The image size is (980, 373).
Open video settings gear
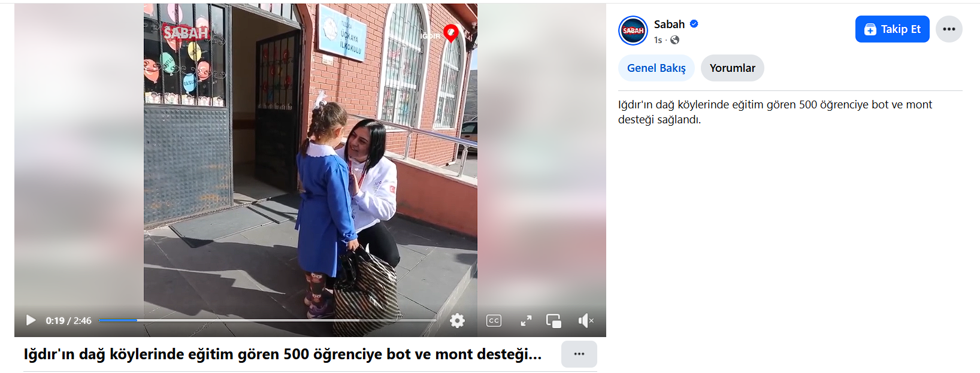[x=457, y=320]
